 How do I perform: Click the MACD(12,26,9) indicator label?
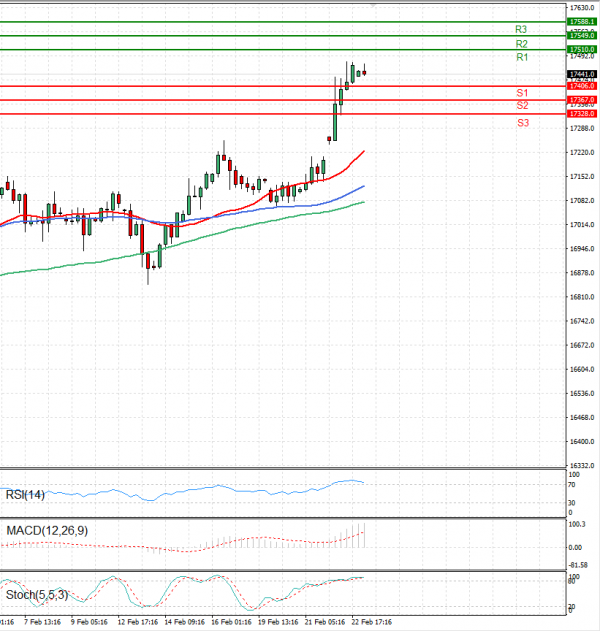(x=47, y=531)
